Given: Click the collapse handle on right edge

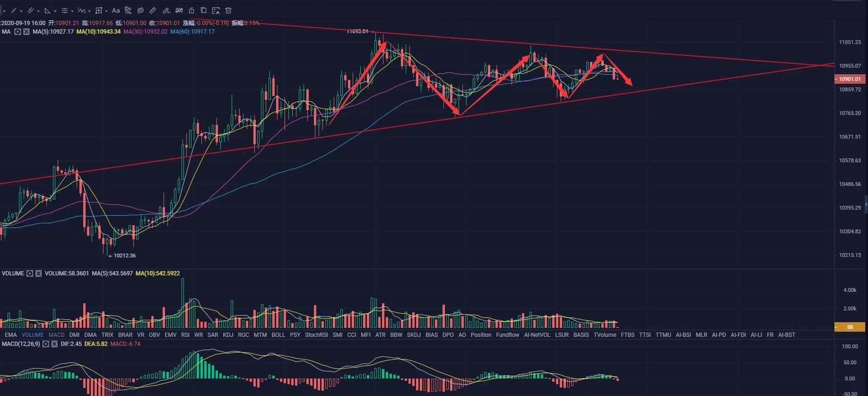Looking at the screenshot, I should [866, 204].
